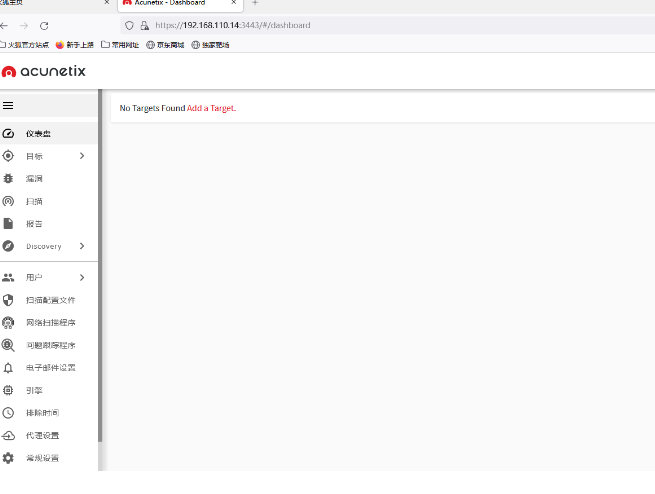Expand the 目标 targets submenu chevron

coord(82,156)
